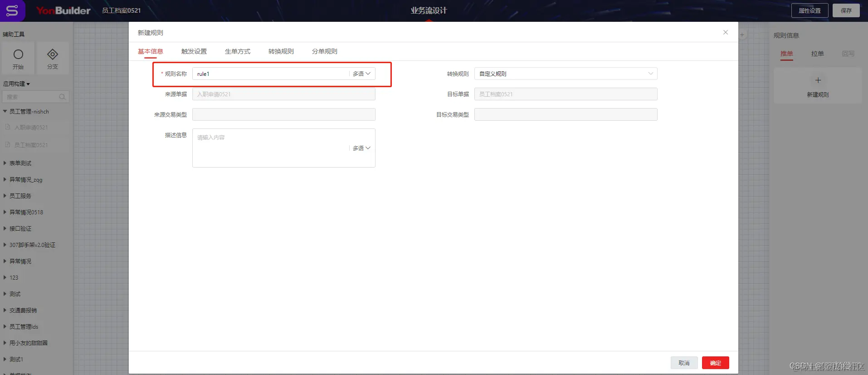Expand the 异常情况0518 tree node
The width and height of the screenshot is (868, 375).
pos(5,212)
